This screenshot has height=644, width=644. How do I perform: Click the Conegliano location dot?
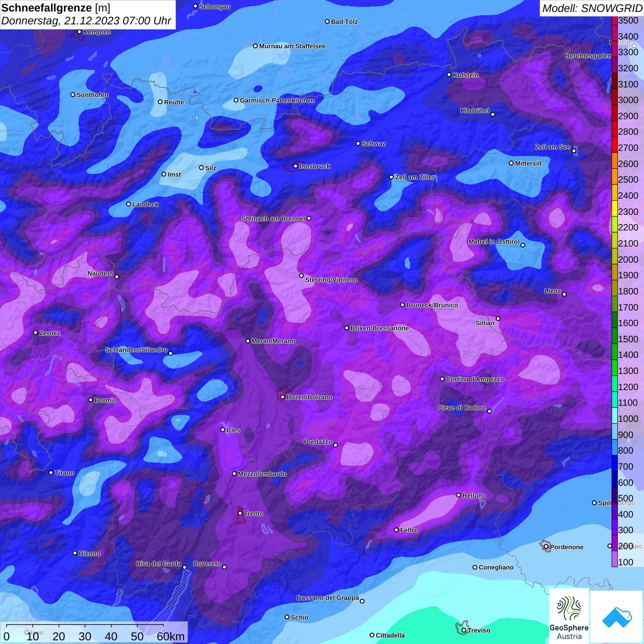475,567
